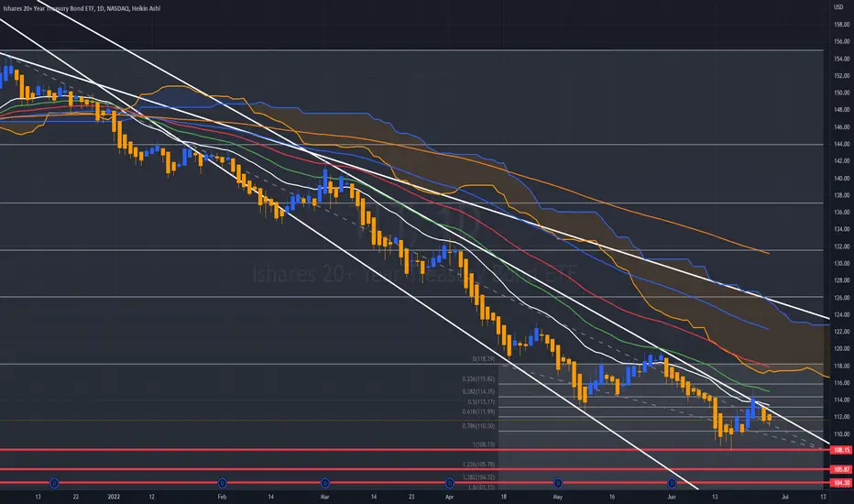Click the 0.618(111.99) Fibonacci level label
Image resolution: width=854 pixels, height=504 pixels.
[478, 412]
